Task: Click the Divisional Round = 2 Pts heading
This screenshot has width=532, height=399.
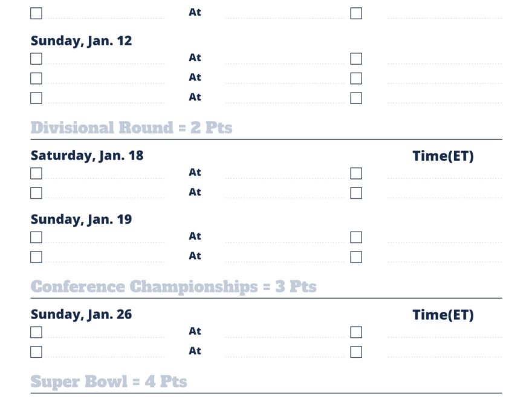Action: [131, 128]
